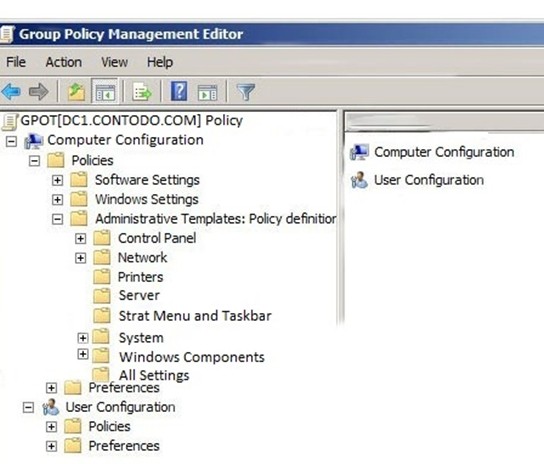
Task: Open the Action menu
Action: 64,62
